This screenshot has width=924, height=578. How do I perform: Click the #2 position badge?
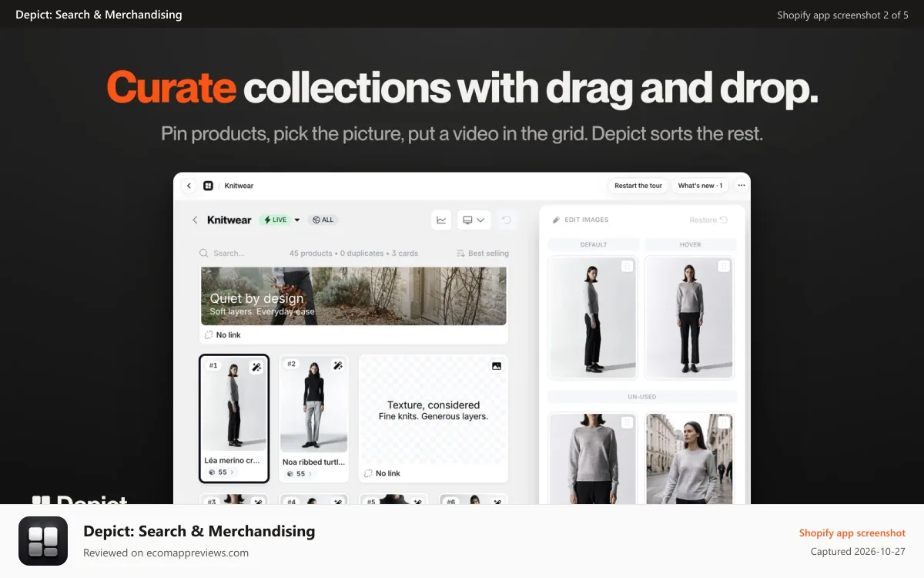coord(291,364)
